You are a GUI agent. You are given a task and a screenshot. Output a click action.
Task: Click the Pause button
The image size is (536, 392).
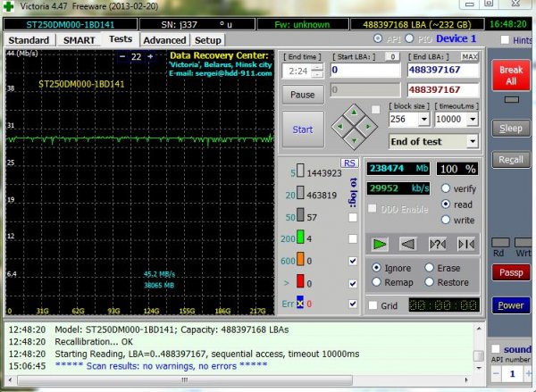303,95
